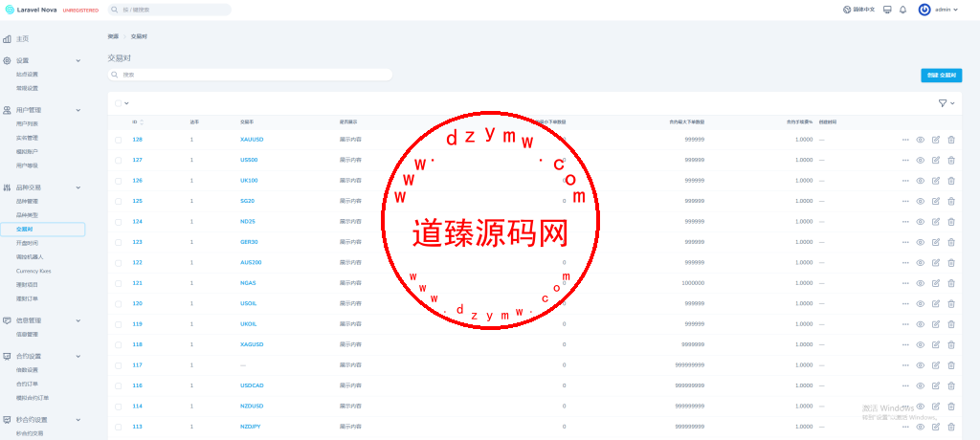Delete the row with ID 128

[951, 140]
